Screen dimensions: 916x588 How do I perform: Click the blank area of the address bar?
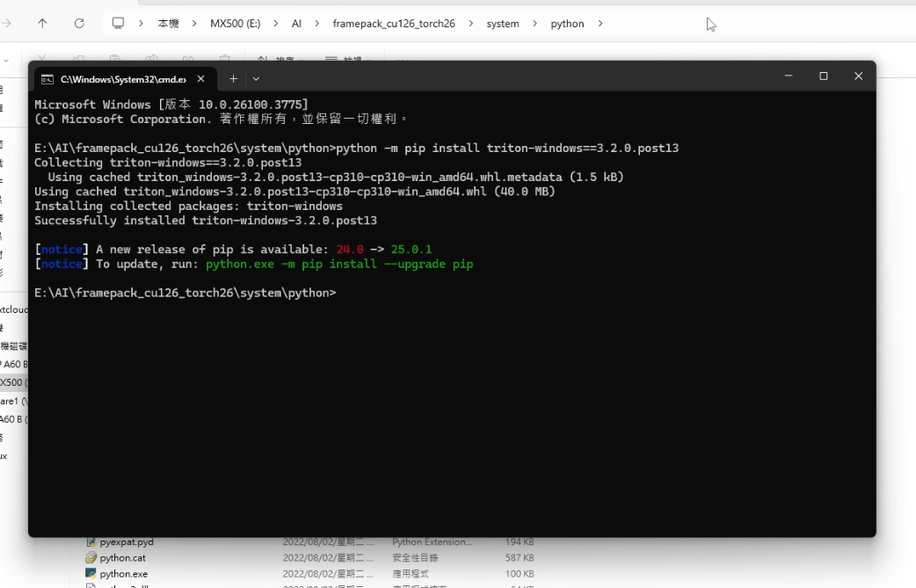tap(760, 24)
